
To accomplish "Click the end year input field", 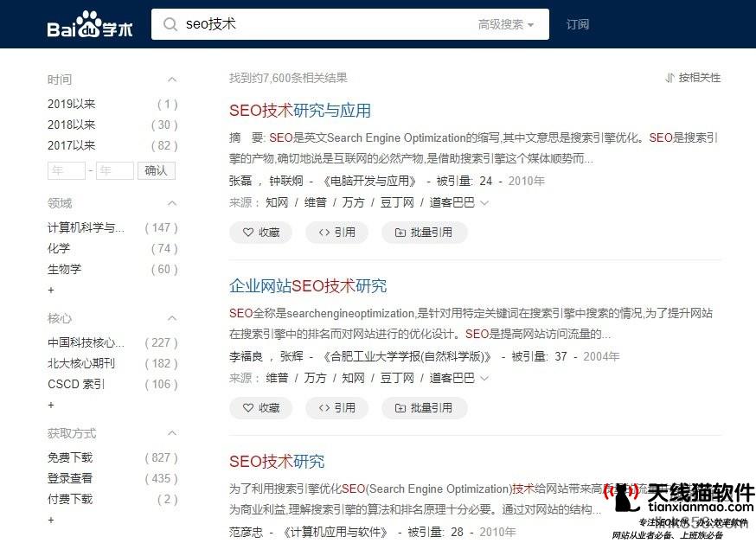I will 115,170.
